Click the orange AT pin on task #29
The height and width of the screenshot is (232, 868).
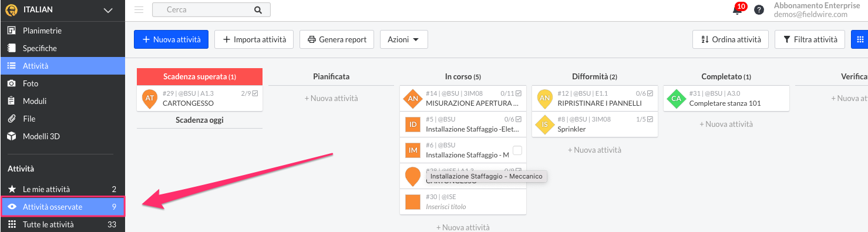click(149, 99)
